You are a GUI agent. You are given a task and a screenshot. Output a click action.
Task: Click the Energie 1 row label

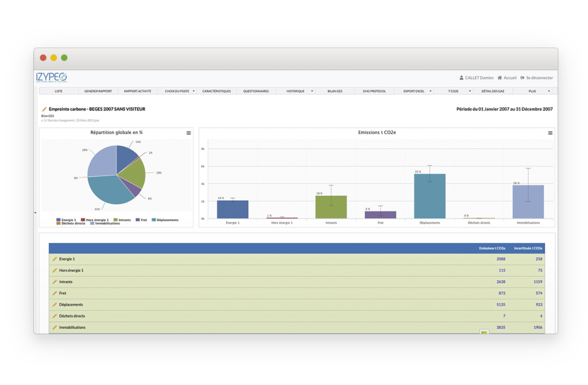point(67,259)
